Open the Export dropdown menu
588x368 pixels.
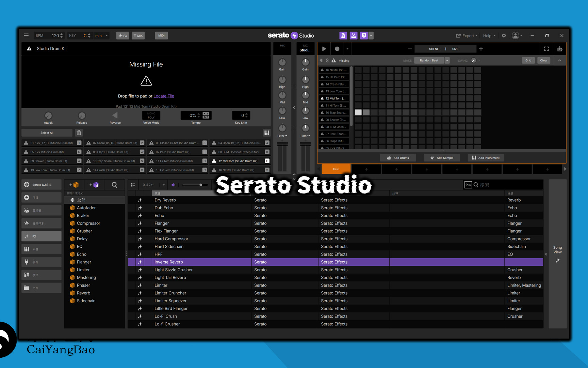point(467,36)
